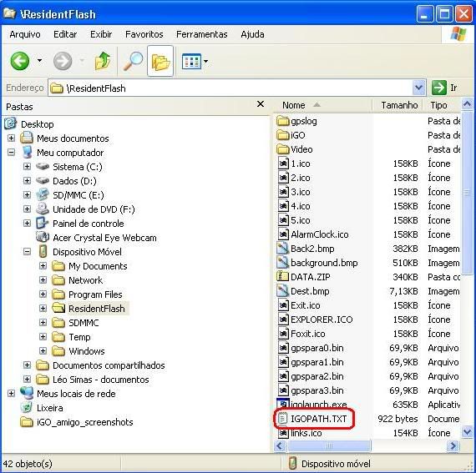The image size is (476, 473).
Task: Expand Dados (D:) drive node
Action: [x=27, y=181]
